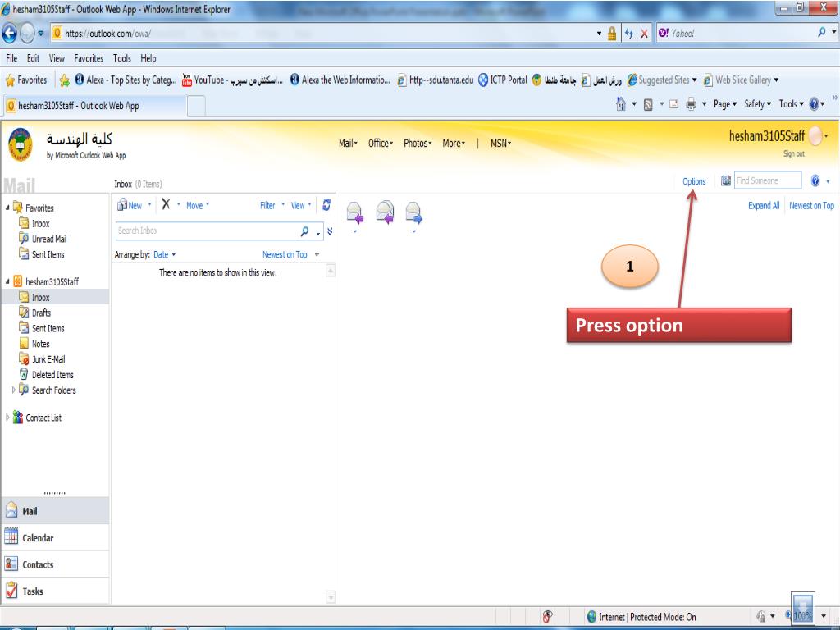Click Sign out under the username
This screenshot has height=630, width=840.
point(793,153)
